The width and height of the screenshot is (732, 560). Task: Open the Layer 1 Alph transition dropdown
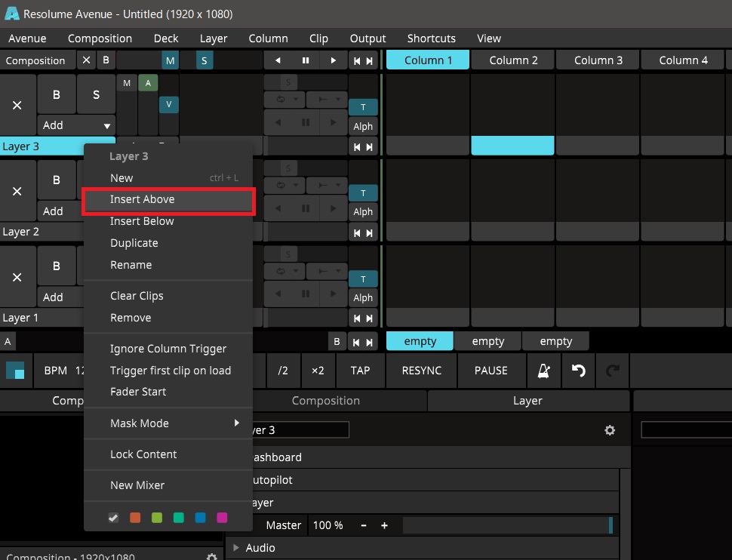coord(363,297)
